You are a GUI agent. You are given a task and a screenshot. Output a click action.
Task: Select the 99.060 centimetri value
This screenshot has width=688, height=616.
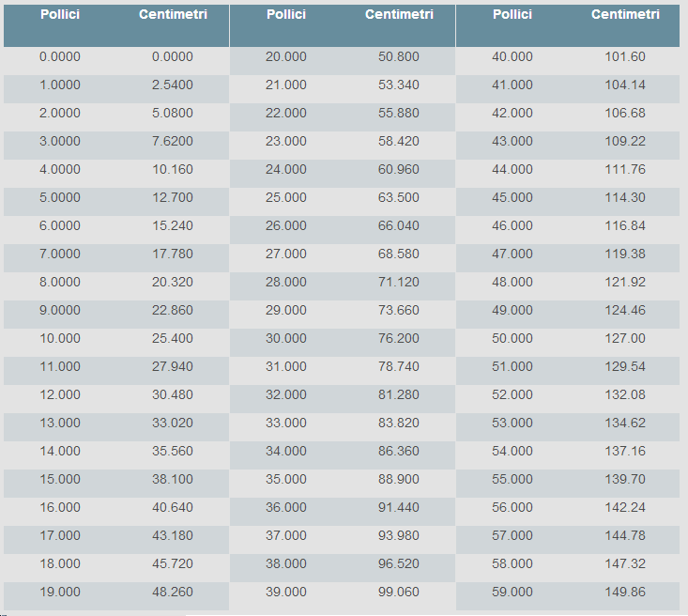(x=399, y=593)
